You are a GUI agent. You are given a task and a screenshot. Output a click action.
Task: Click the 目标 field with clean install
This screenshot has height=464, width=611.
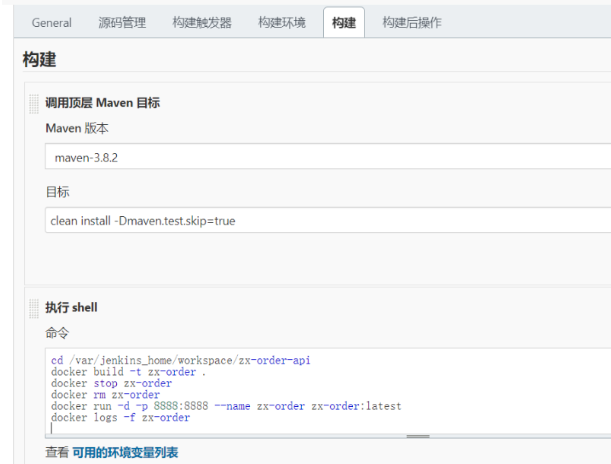pos(328,220)
